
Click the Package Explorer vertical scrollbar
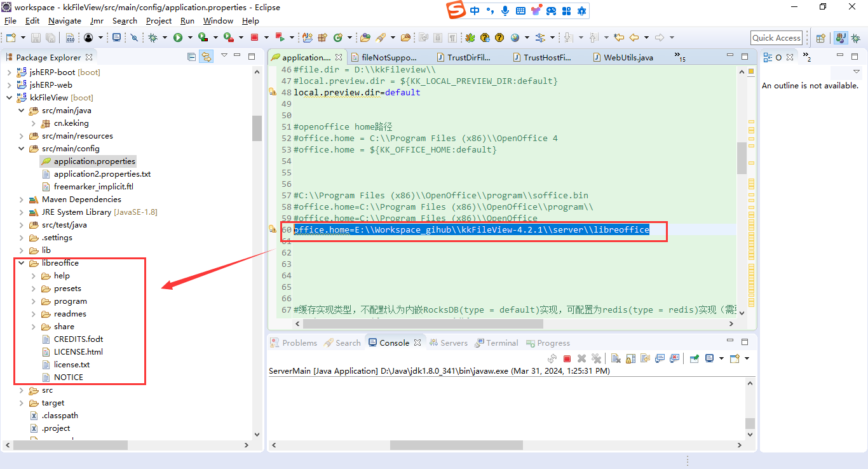click(x=257, y=128)
